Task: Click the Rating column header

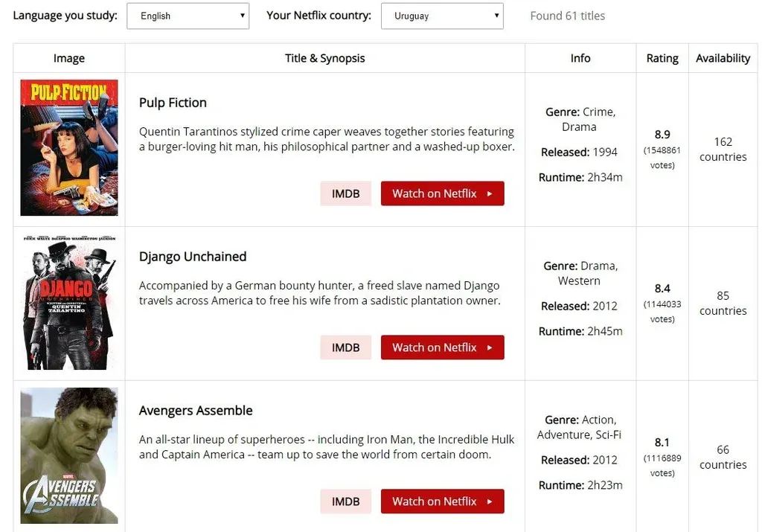Action: pyautogui.click(x=662, y=58)
